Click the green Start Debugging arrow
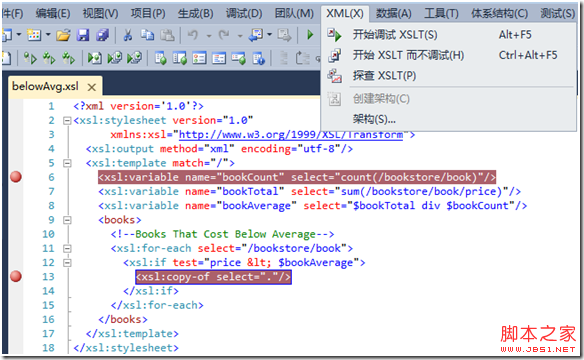The image size is (584, 360). pyautogui.click(x=310, y=35)
